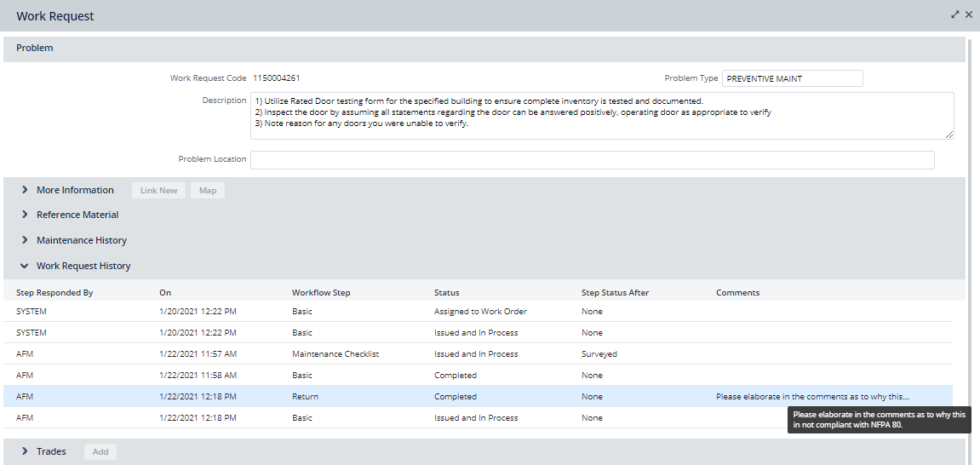The height and width of the screenshot is (465, 980).
Task: Click the Problem section header
Action: tap(484, 49)
